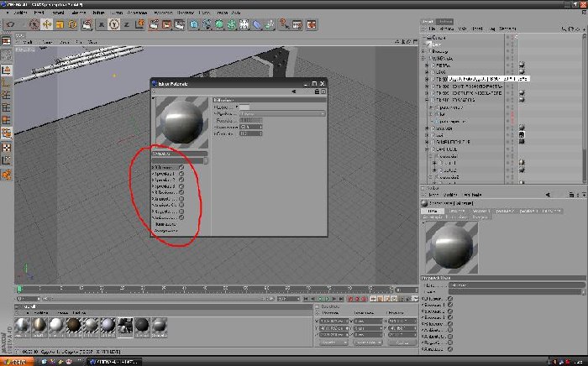Expand the Color parameter arrow in the Material Editor
This screenshot has height=366, width=588.
coord(237,107)
